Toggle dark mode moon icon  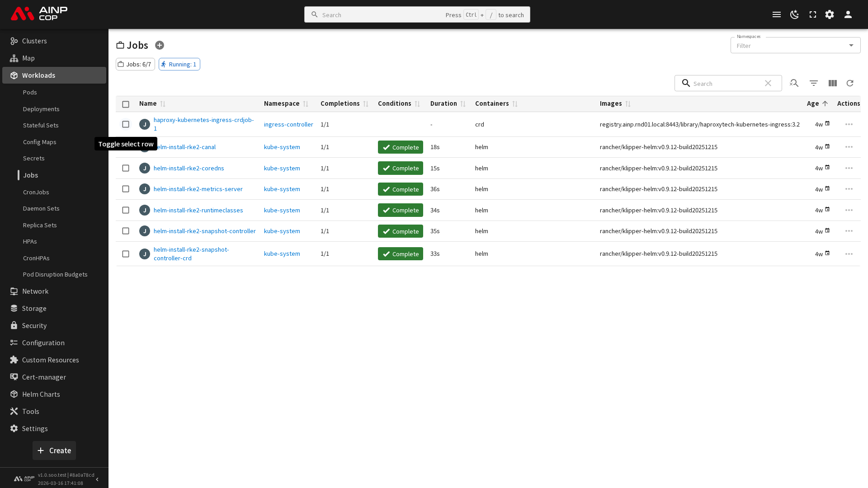(794, 14)
